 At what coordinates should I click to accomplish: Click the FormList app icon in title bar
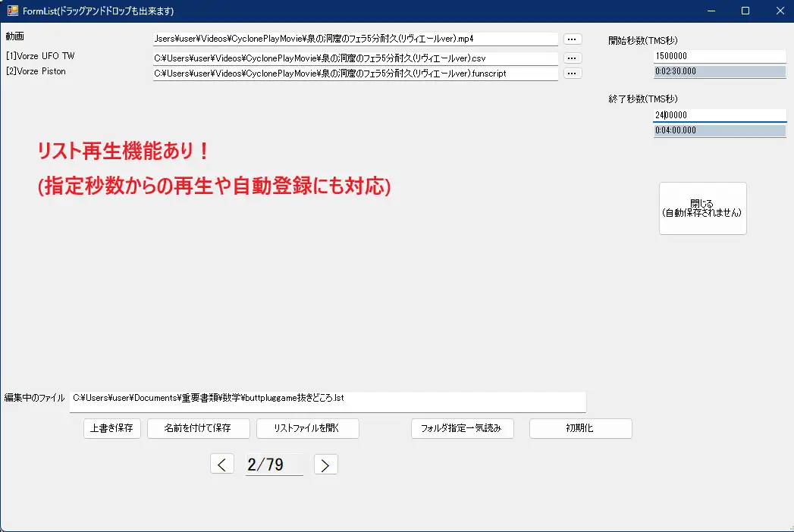point(12,11)
